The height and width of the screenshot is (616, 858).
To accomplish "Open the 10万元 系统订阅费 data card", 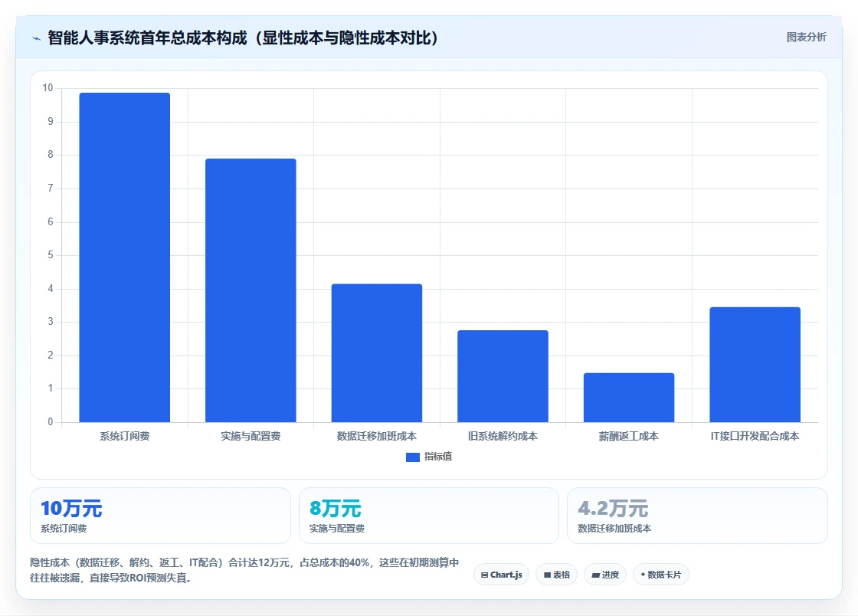I will pos(160,516).
